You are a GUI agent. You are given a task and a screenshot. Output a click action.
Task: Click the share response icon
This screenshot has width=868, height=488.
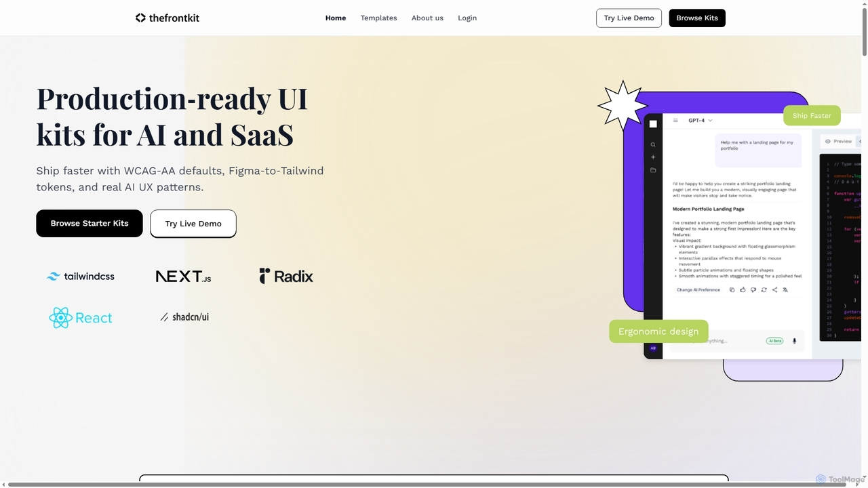coord(774,289)
